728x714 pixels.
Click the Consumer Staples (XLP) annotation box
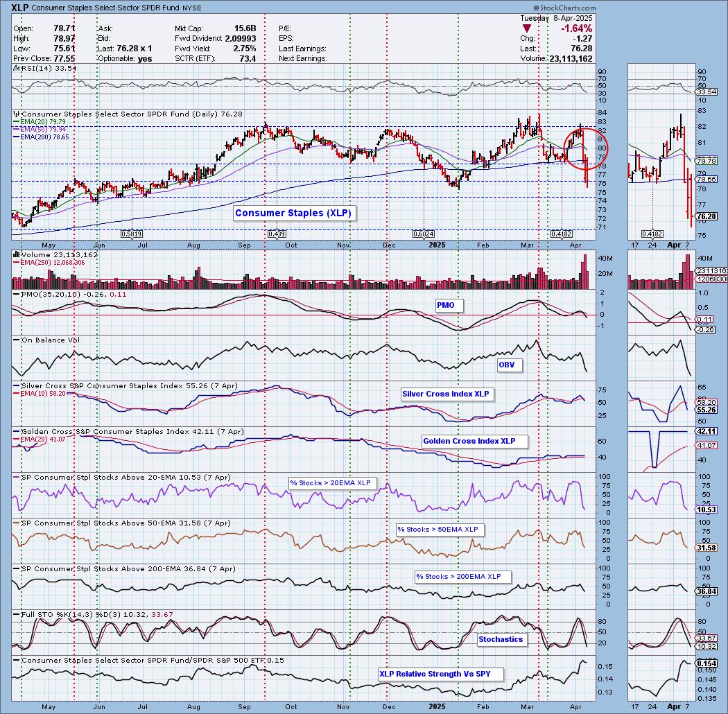coord(293,213)
